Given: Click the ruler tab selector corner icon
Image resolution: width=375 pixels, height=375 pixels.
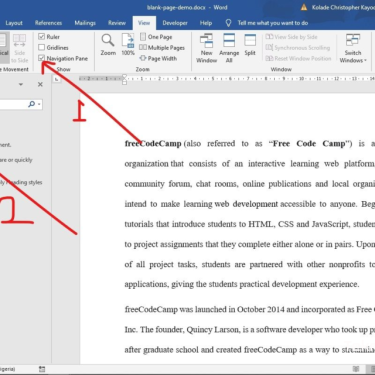Looking at the screenshot, I should pos(57,79).
